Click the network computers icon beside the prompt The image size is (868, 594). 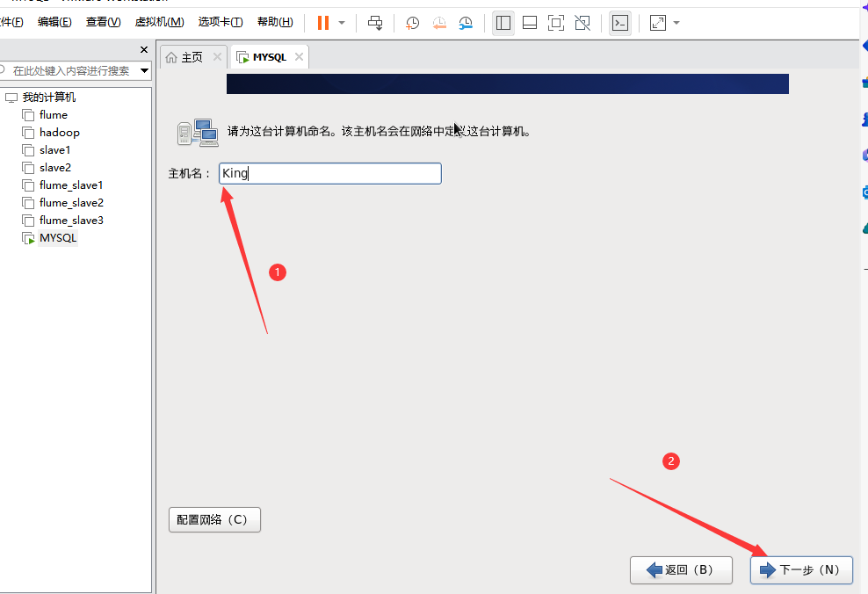(198, 133)
